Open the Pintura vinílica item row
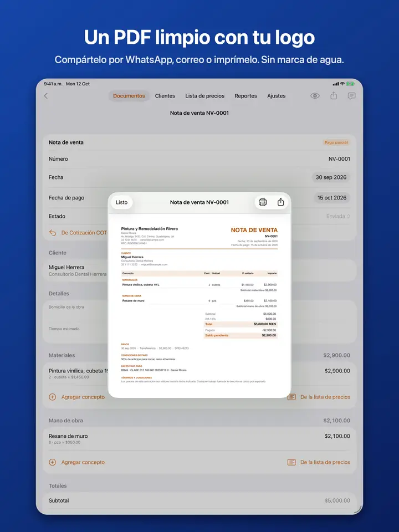Image resolution: width=399 pixels, height=532 pixels. [199, 374]
